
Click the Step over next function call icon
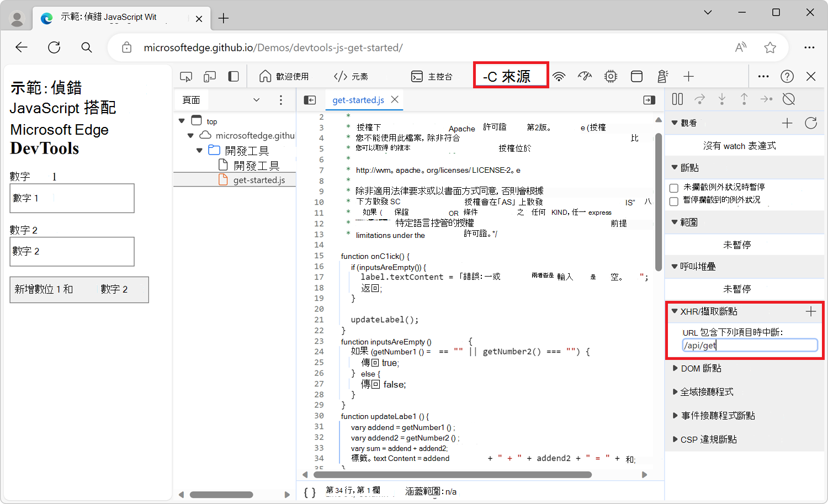pos(700,99)
